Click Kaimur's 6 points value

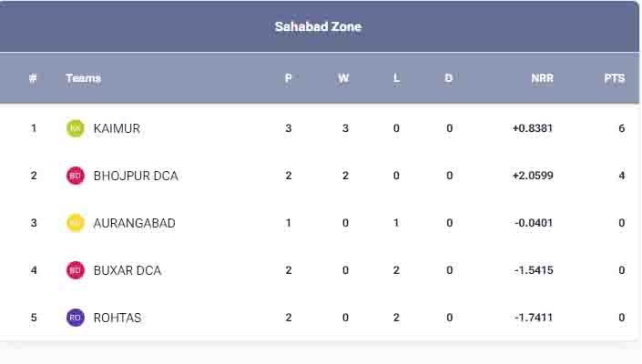click(622, 128)
